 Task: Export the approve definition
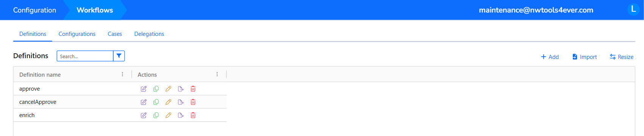tap(181, 89)
